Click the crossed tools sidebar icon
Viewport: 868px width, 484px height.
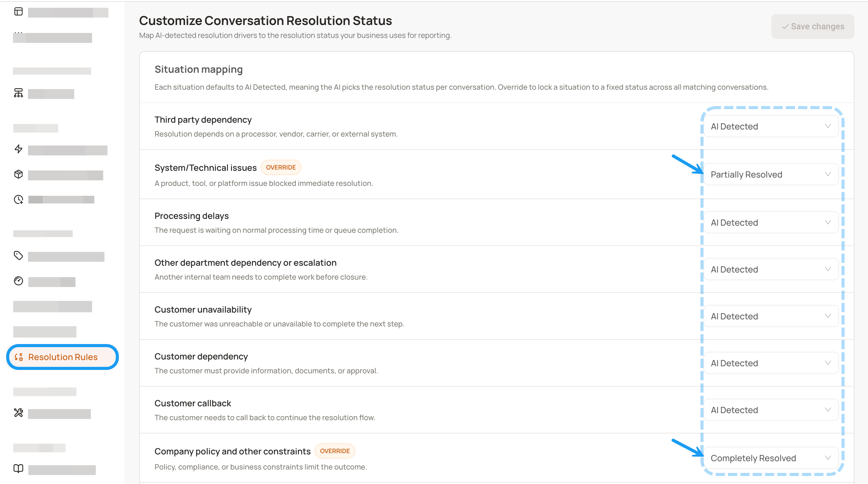tap(18, 413)
